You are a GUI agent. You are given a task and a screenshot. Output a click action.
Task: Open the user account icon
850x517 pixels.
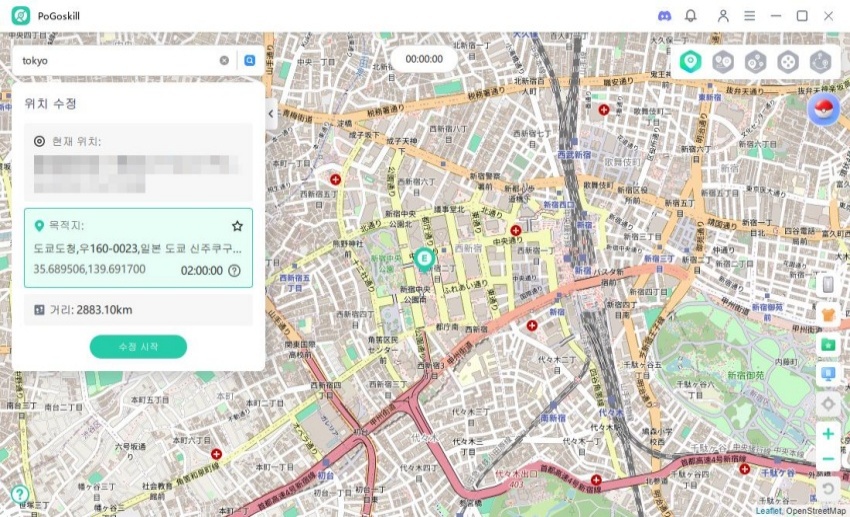tap(723, 16)
